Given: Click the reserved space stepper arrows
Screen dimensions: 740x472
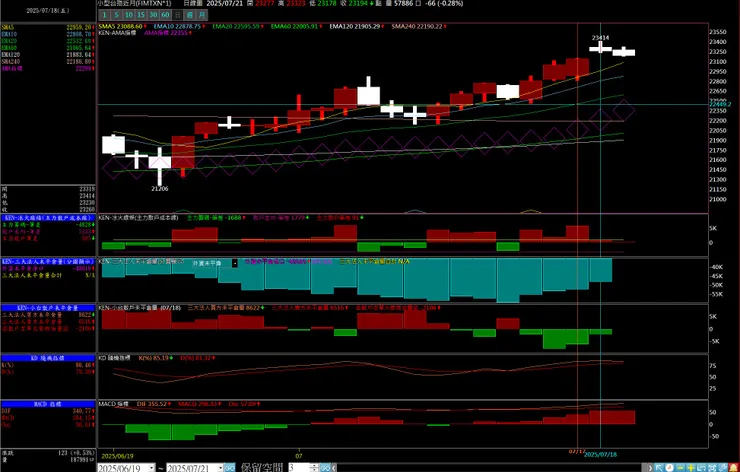Looking at the screenshot, I should 314,468.
